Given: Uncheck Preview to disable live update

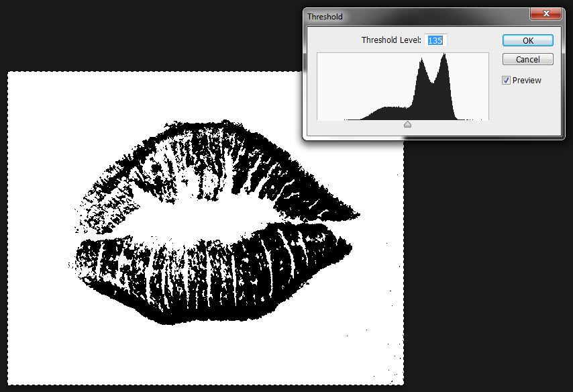Looking at the screenshot, I should point(505,81).
